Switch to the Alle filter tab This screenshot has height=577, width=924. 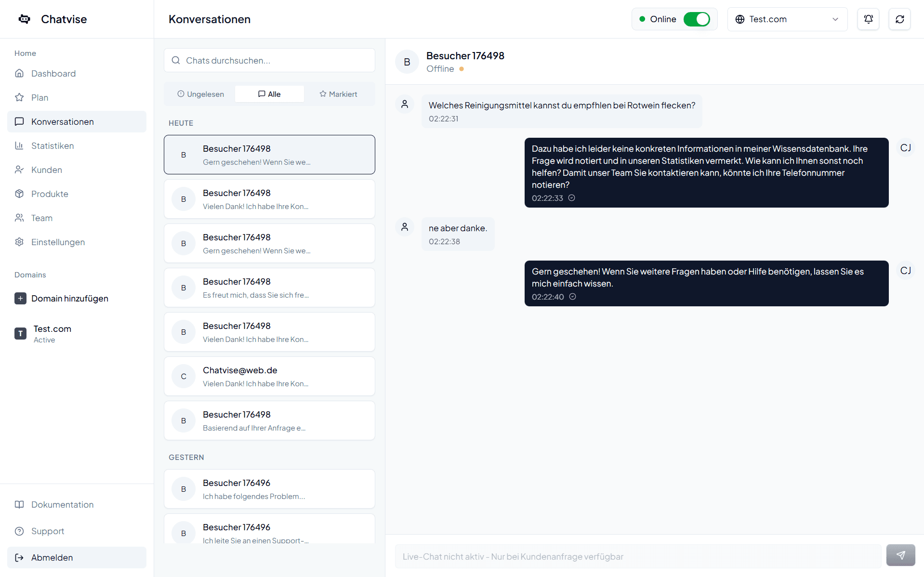tap(269, 93)
